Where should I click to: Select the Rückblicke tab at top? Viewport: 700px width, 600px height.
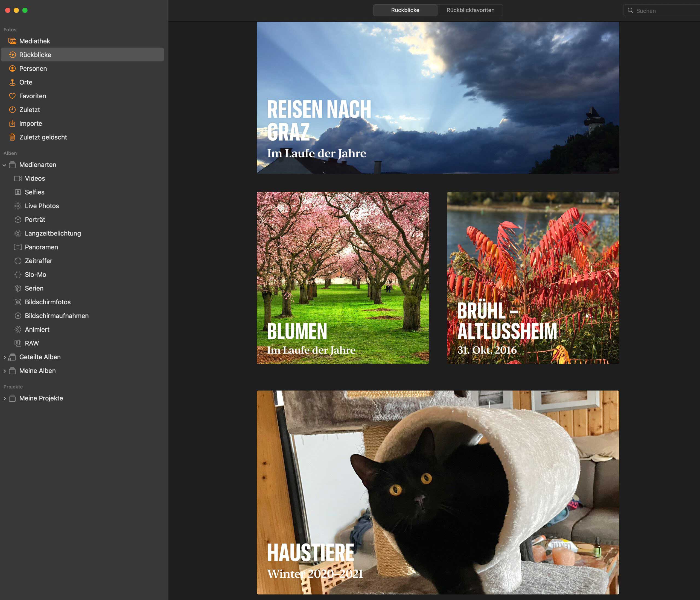click(x=405, y=10)
